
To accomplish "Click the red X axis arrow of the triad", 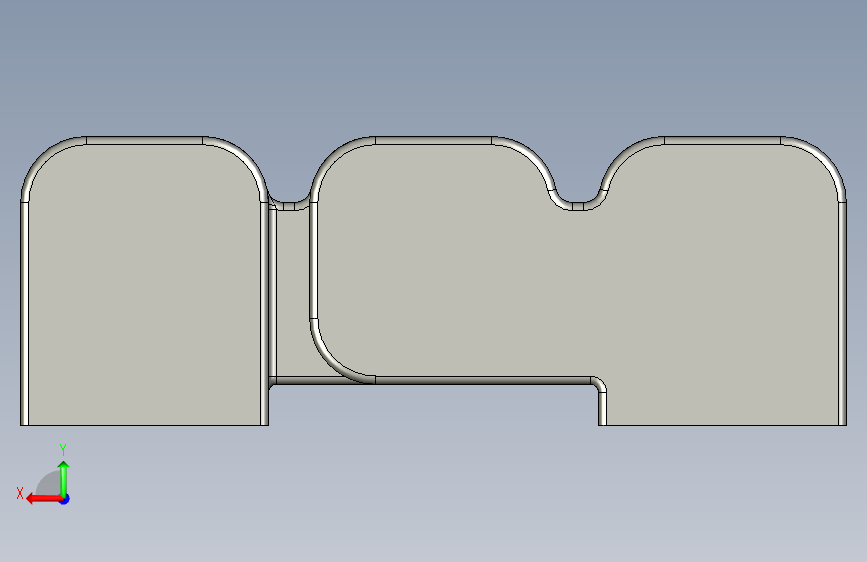I will pos(43,499).
